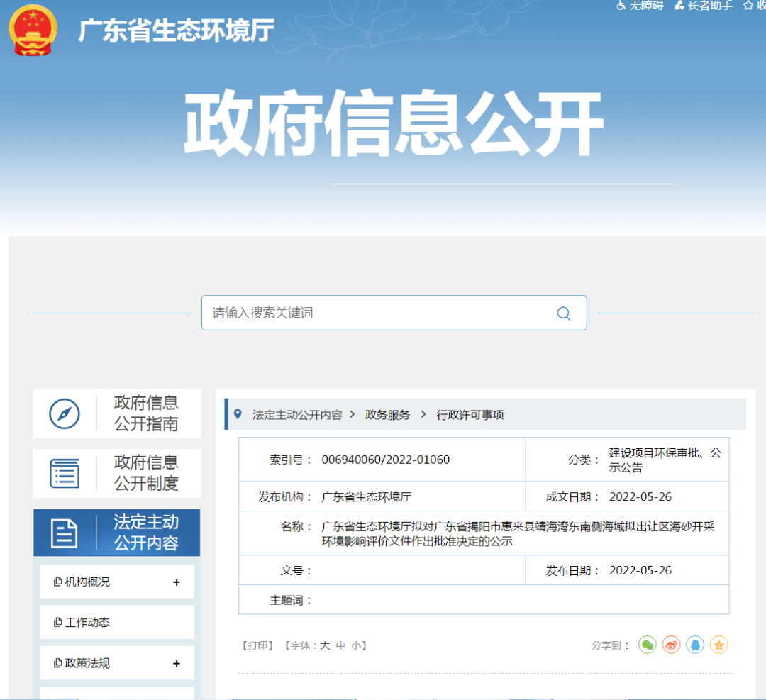Click the list icon for 政府信息公开制度
The width and height of the screenshot is (766, 700).
pos(65,473)
